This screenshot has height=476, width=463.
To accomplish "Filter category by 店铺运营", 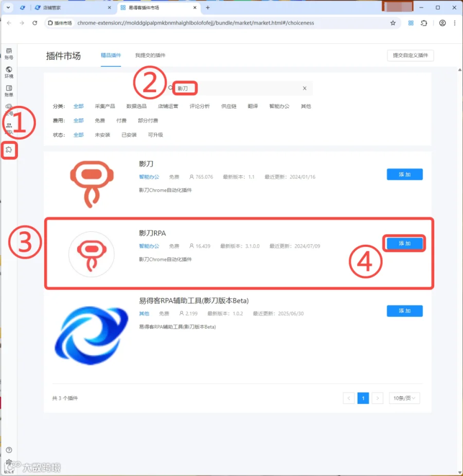I will pyautogui.click(x=168, y=106).
